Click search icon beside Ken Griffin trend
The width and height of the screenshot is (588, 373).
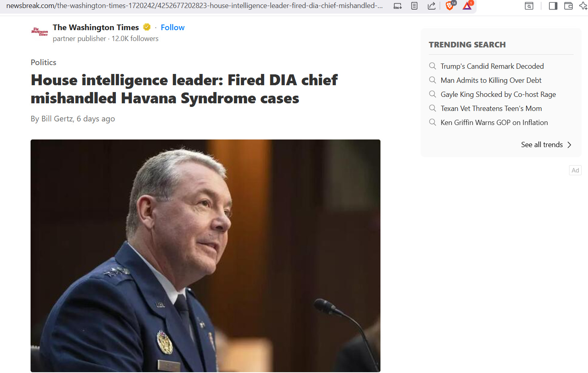click(432, 122)
